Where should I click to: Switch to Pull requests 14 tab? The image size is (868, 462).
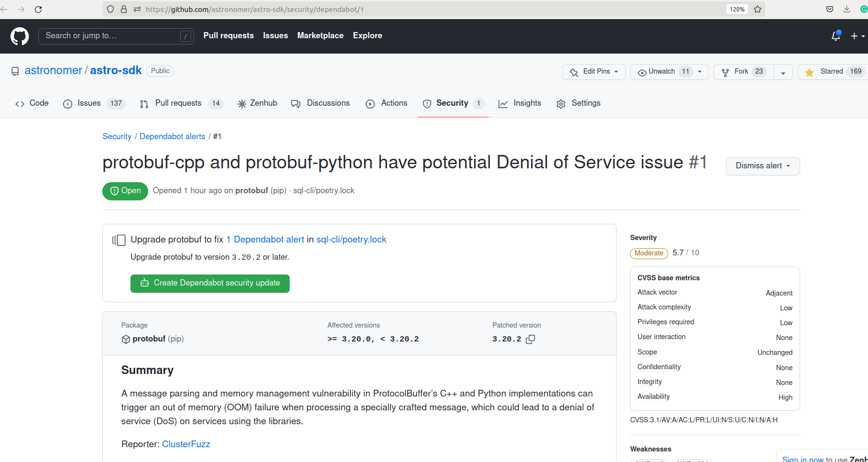[x=182, y=103]
